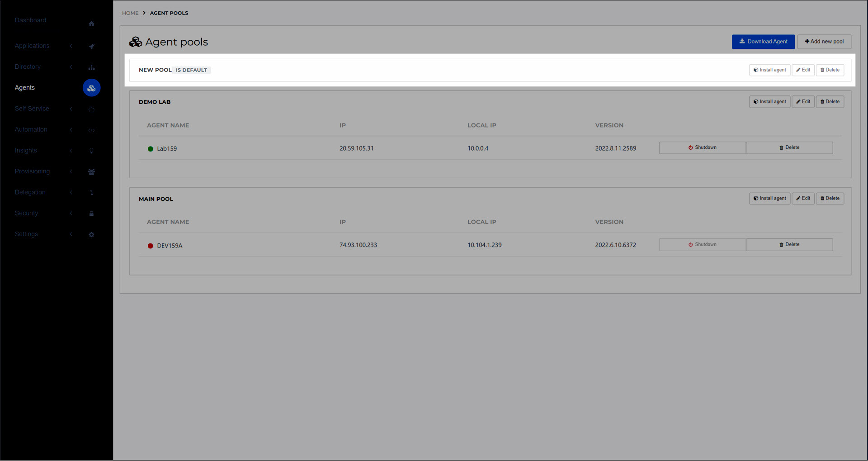Install agent in DEMO LAB pool
The height and width of the screenshot is (461, 868).
click(769, 102)
